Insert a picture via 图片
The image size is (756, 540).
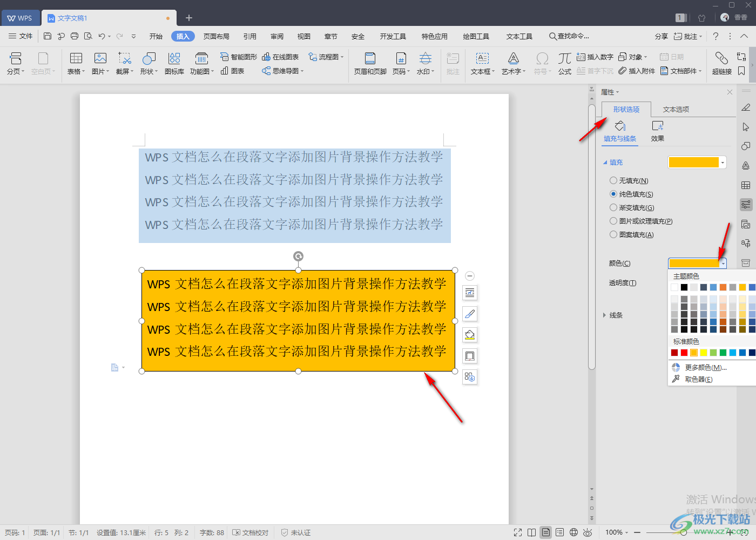(x=100, y=63)
